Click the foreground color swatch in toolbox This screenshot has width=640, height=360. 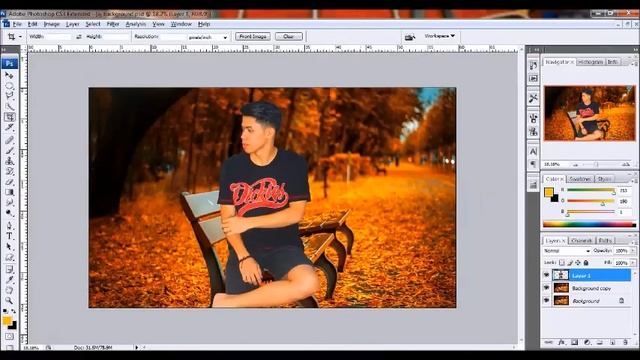click(7, 320)
